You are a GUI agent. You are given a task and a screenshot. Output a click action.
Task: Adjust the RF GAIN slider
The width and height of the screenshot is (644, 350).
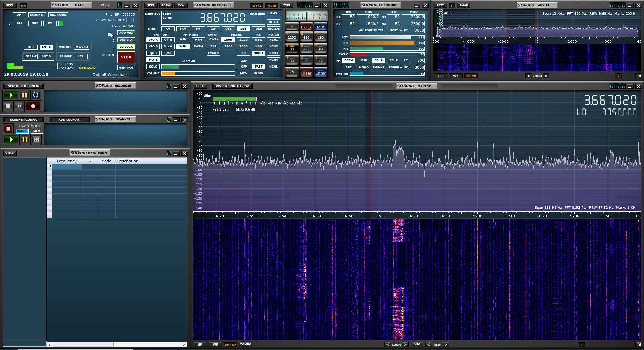[x=110, y=35]
